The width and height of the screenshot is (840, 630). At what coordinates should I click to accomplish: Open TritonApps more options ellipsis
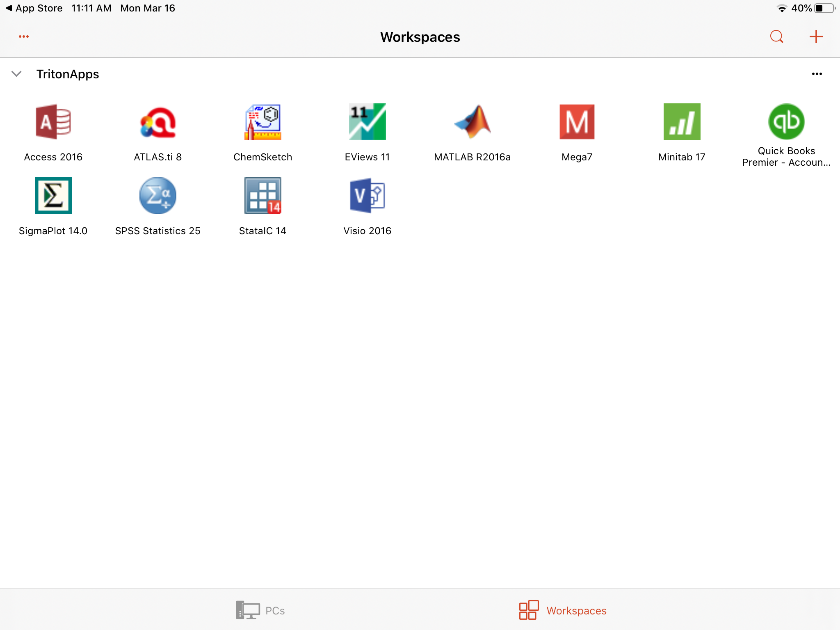click(817, 74)
